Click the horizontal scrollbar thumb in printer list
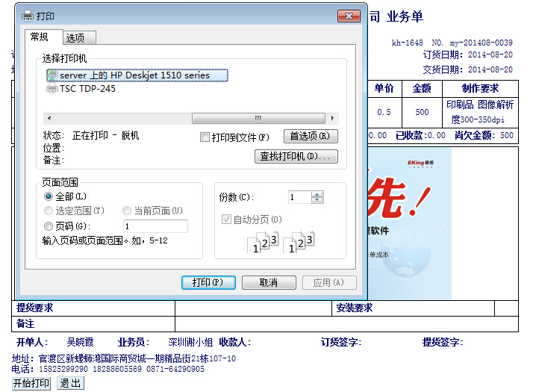 tap(258, 118)
